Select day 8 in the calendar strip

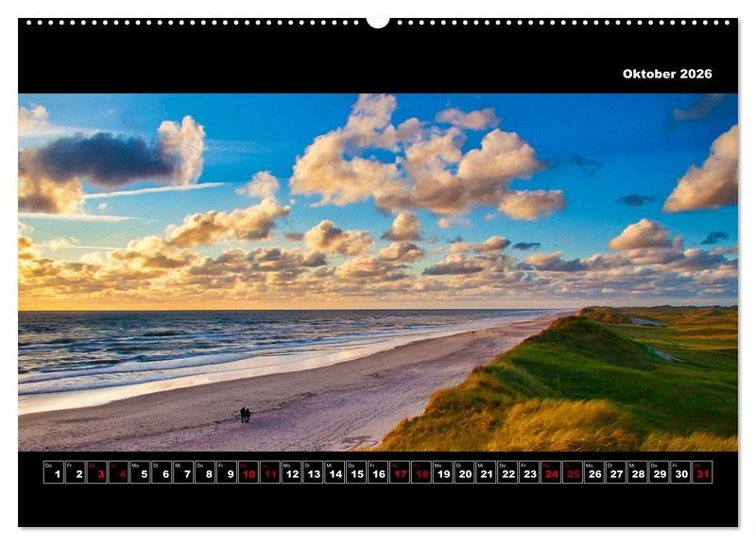point(205,472)
